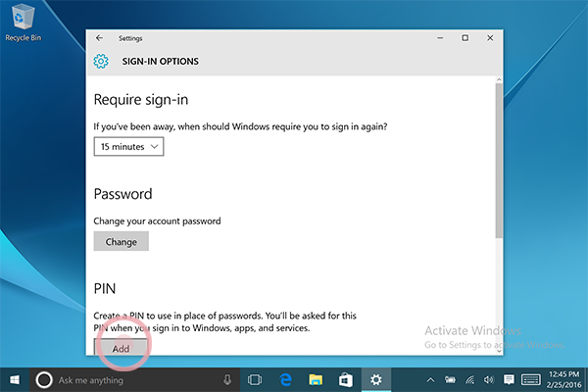
Task: Open the touch keyboard tray icon
Action: (530, 379)
